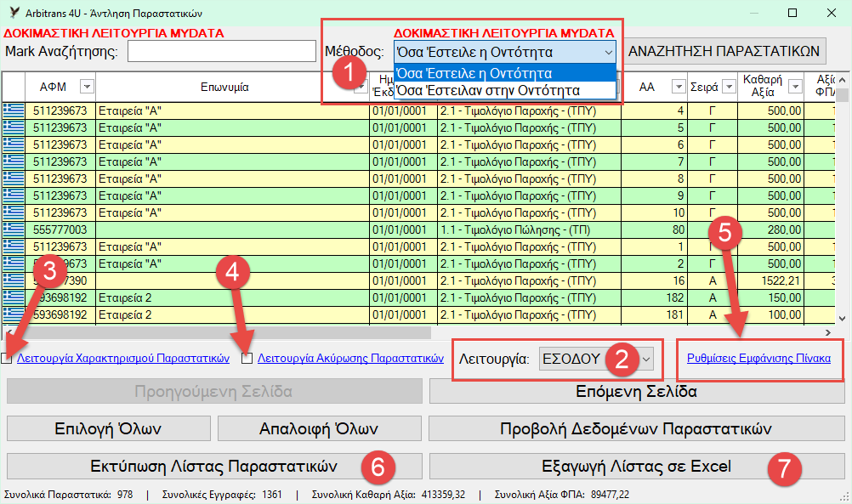Click the AA cell showing 80

click(654, 229)
